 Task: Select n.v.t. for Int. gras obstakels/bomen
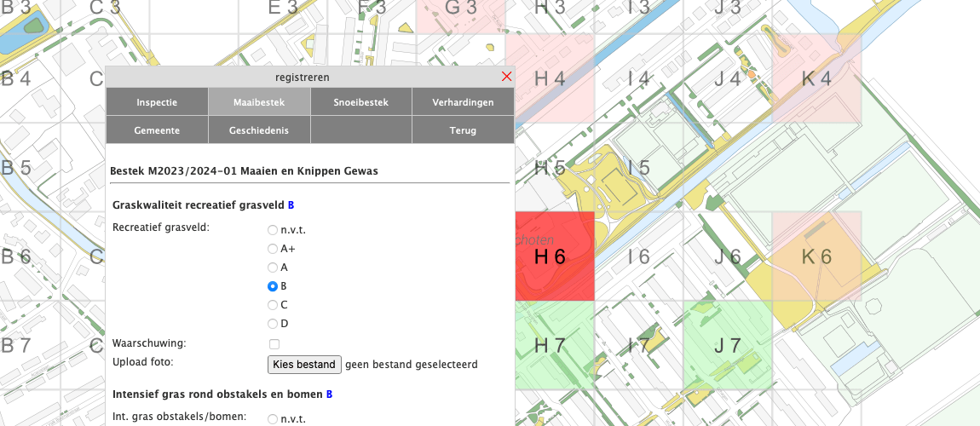click(273, 419)
